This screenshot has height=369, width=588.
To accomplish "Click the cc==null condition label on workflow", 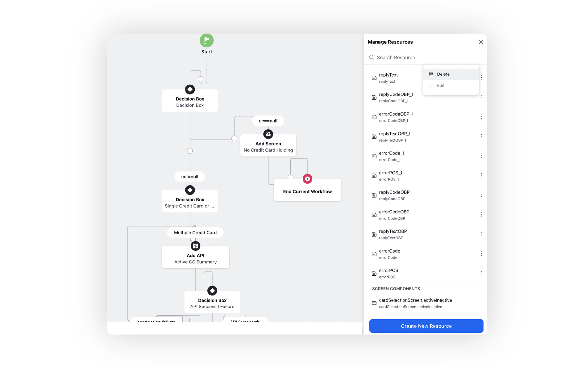I will pyautogui.click(x=269, y=121).
